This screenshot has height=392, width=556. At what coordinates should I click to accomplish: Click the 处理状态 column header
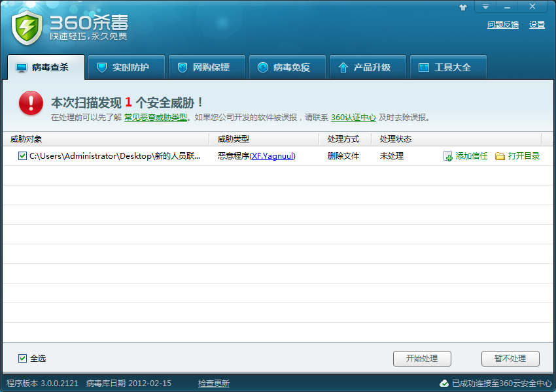coord(457,139)
